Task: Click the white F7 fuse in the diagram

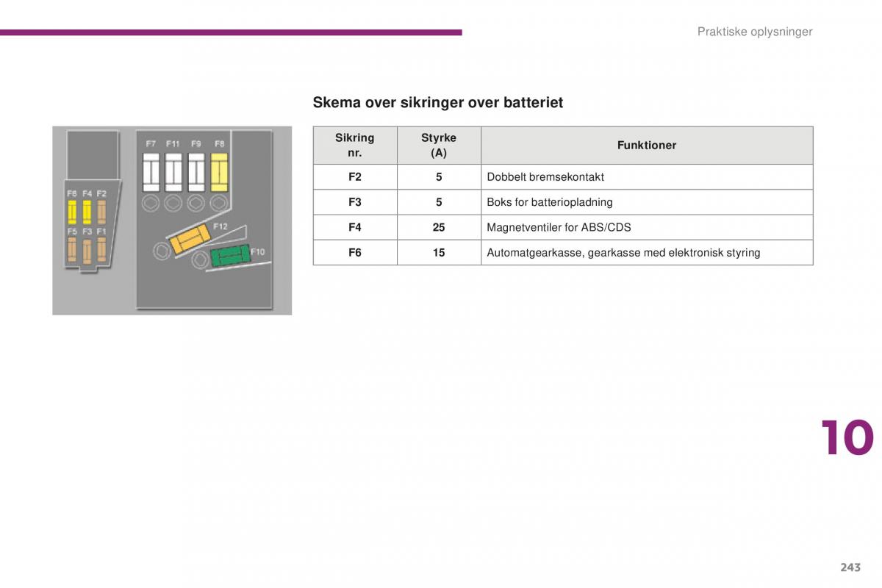Action: (151, 172)
